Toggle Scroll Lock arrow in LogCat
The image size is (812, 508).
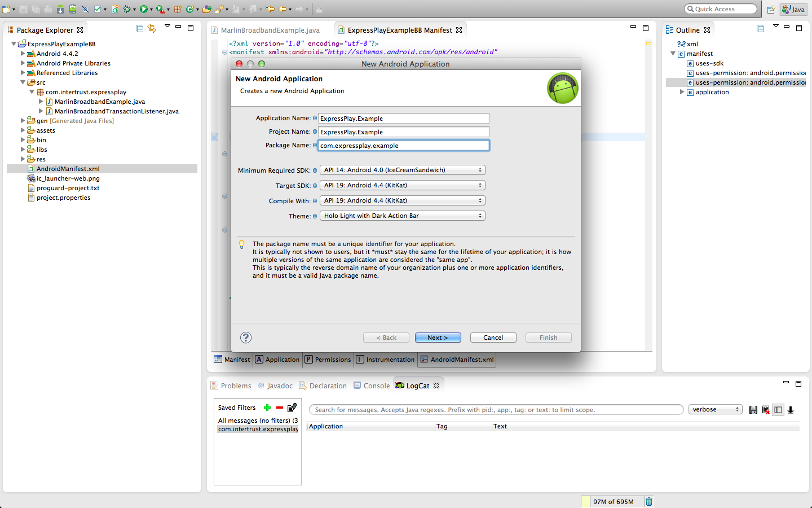coord(791,410)
